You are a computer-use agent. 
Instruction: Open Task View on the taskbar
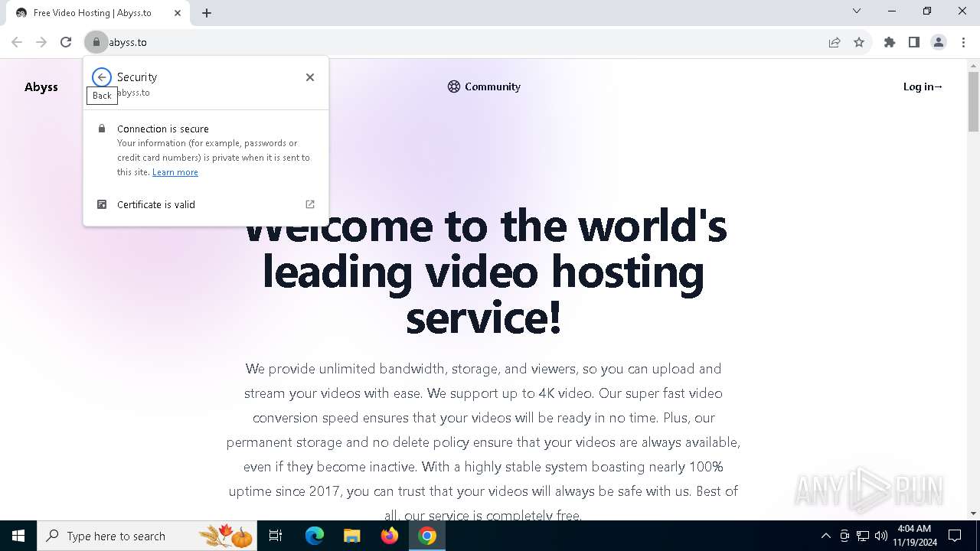click(x=276, y=536)
